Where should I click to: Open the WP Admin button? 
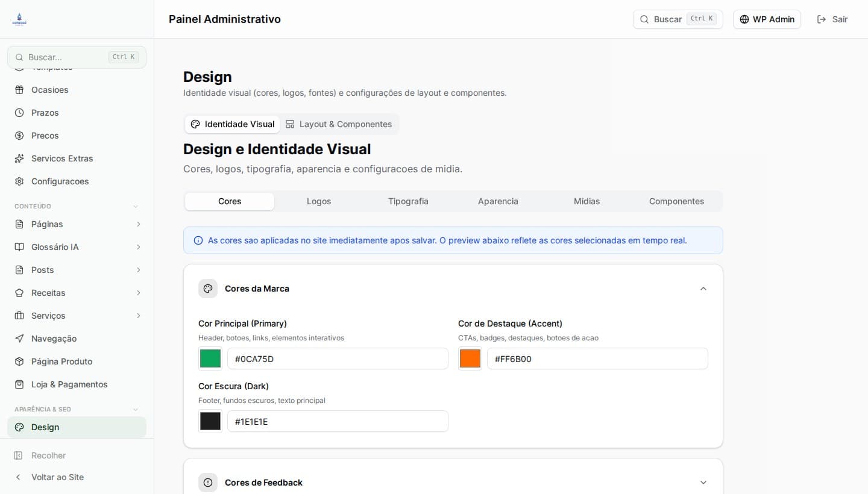pyautogui.click(x=767, y=19)
